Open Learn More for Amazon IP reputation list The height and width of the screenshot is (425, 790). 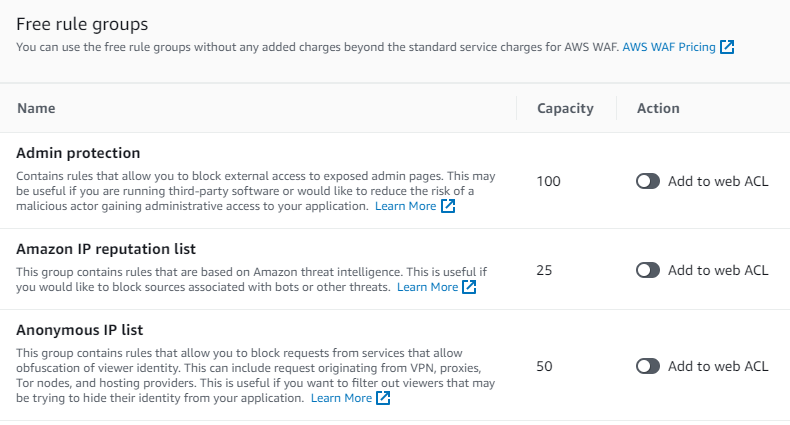(427, 287)
